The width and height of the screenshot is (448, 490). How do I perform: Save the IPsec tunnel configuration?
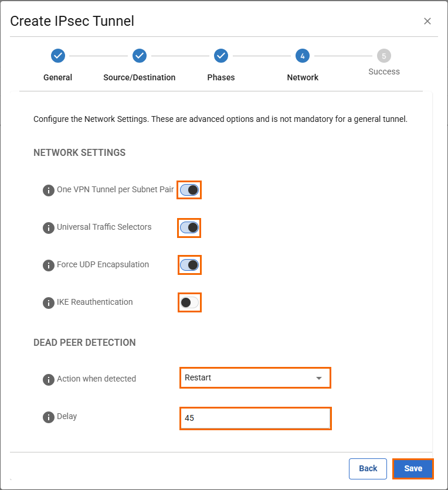(x=413, y=468)
